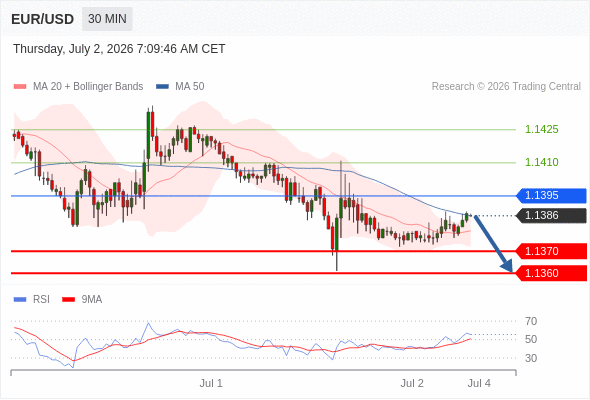Click the Research © 2026 Trading Central credit

pyautogui.click(x=506, y=87)
